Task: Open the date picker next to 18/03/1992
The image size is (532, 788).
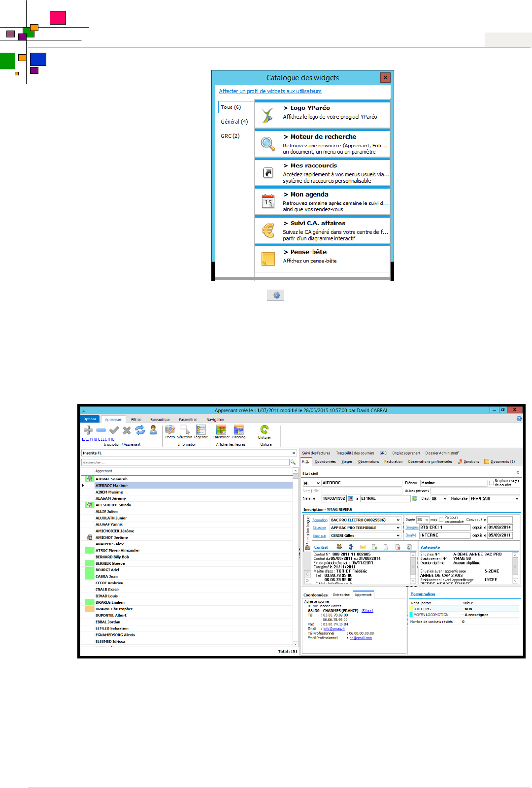Action: (350, 498)
